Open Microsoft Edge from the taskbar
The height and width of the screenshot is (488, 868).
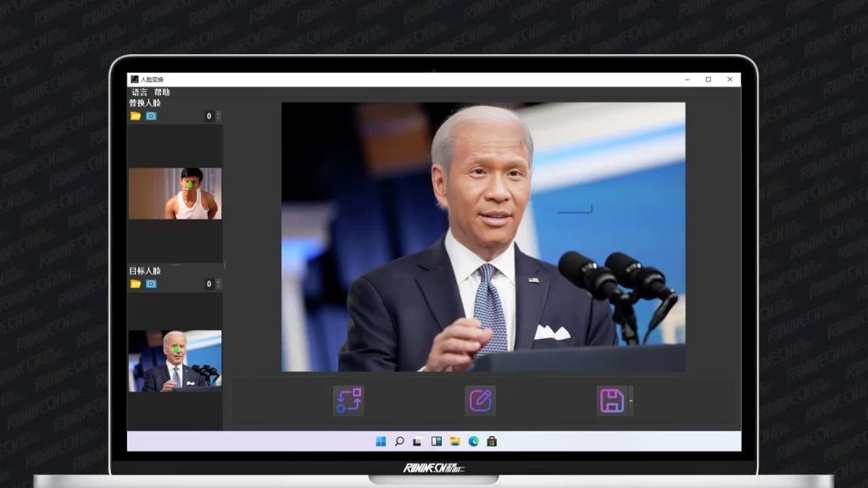tap(474, 441)
